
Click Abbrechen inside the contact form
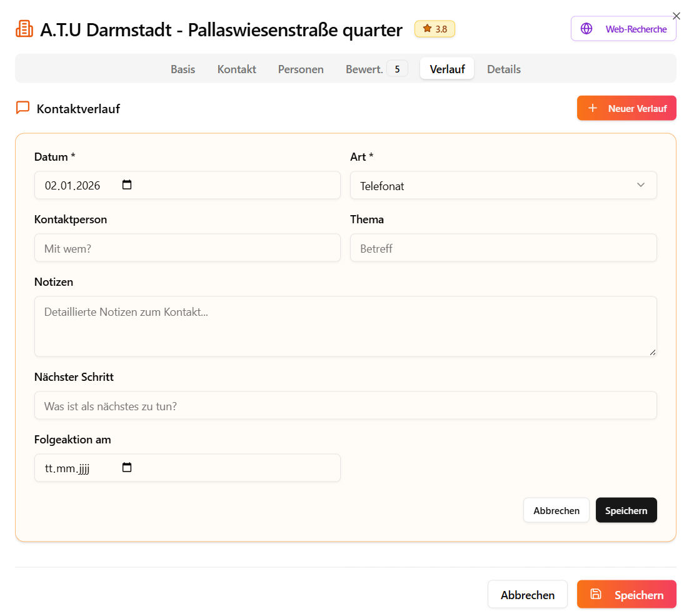[556, 510]
